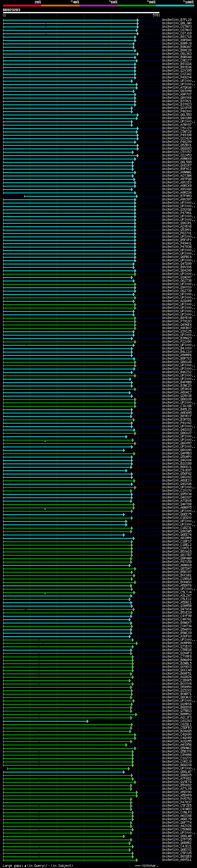Click the short alignment bar for UniRef100_C6S283
Viewport: 197px width, 868px height.
point(46,721)
